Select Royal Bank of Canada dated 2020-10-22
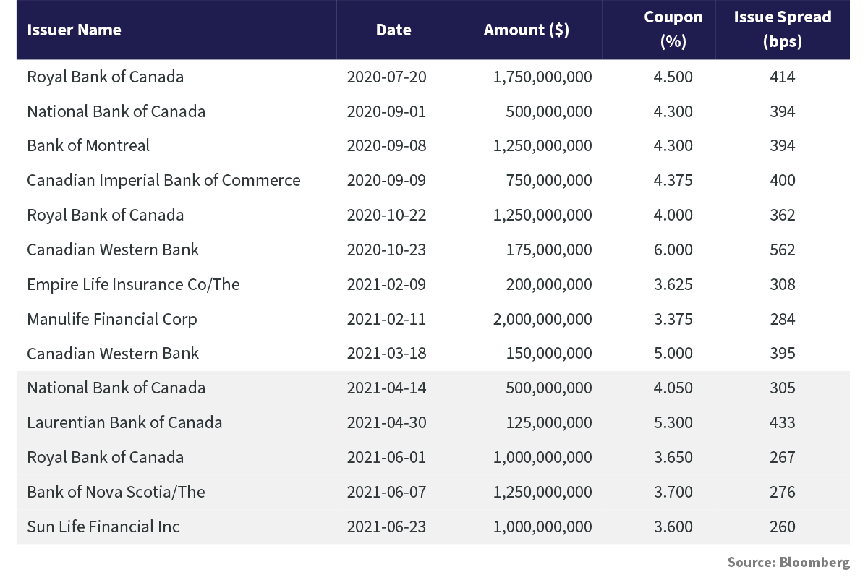The width and height of the screenshot is (868, 588). click(x=106, y=215)
